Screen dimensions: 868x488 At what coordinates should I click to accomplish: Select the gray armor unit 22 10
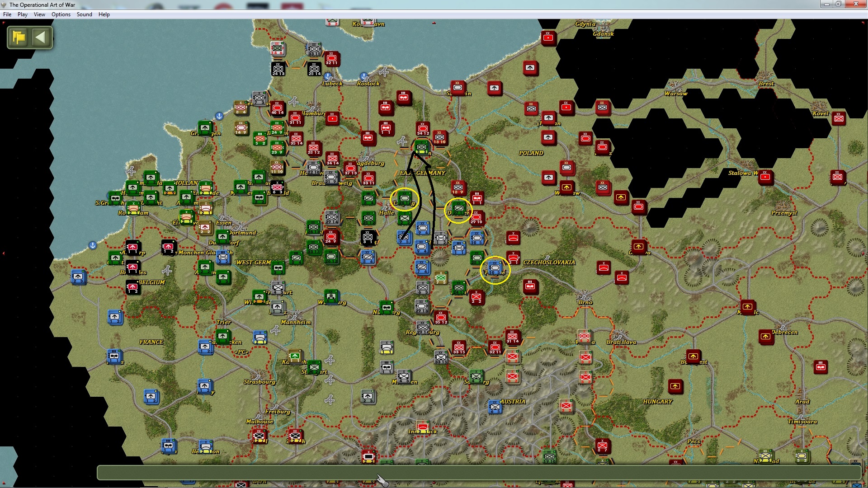[x=314, y=169]
